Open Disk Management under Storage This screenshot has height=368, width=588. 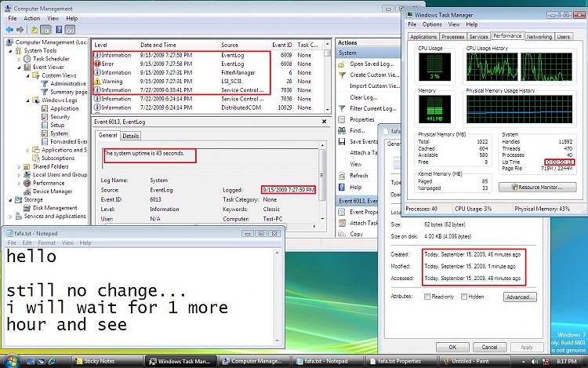55,208
